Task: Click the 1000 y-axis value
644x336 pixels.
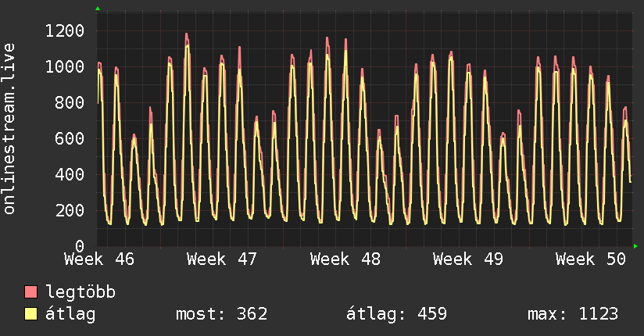Action: pyautogui.click(x=65, y=66)
